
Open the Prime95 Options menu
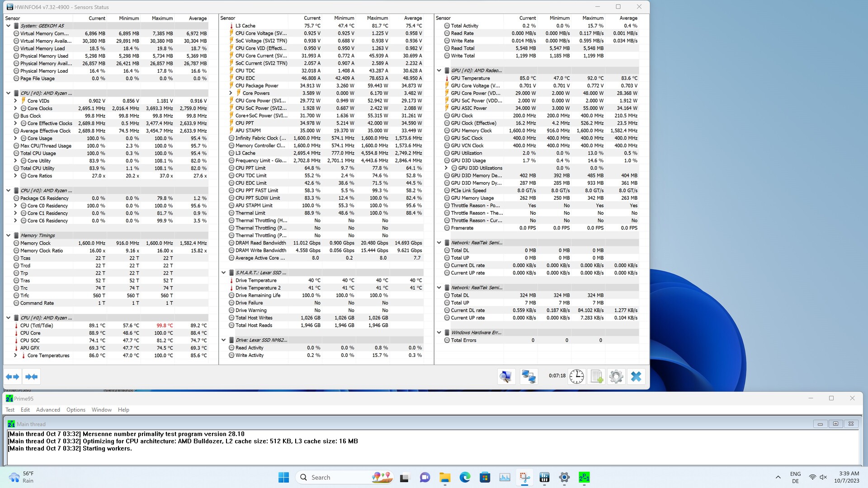click(x=75, y=410)
